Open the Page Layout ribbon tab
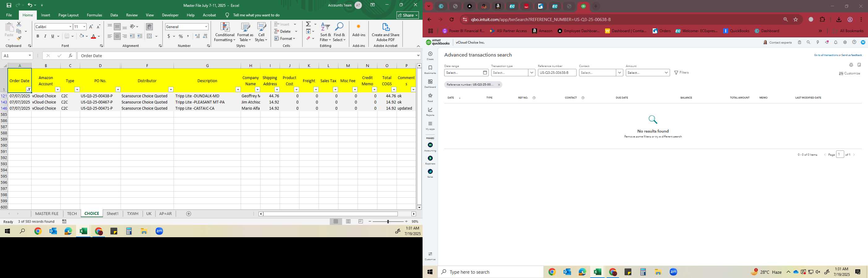Viewport: 868px width, 278px height. click(68, 15)
